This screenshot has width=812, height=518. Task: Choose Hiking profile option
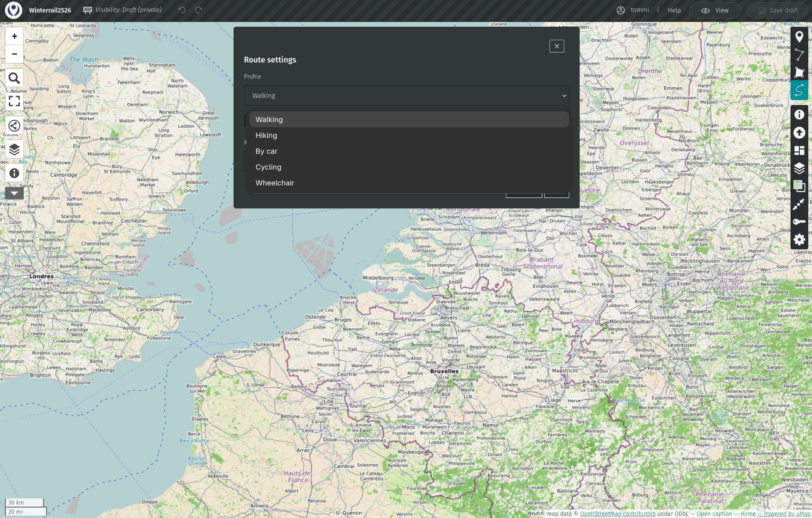266,135
